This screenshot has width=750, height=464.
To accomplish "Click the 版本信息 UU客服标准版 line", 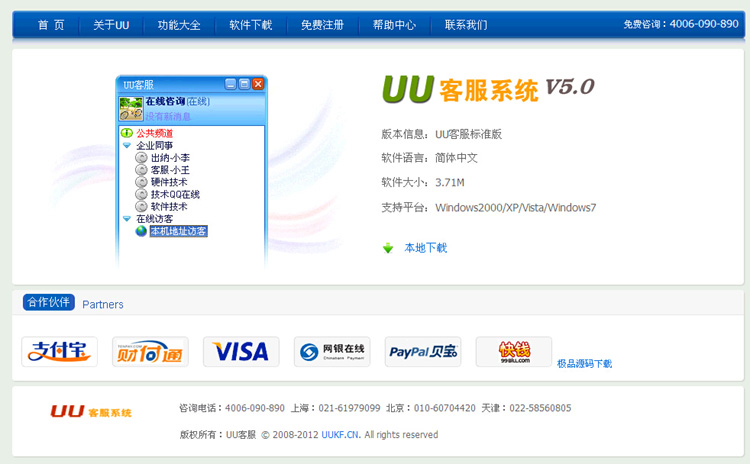I will [441, 134].
